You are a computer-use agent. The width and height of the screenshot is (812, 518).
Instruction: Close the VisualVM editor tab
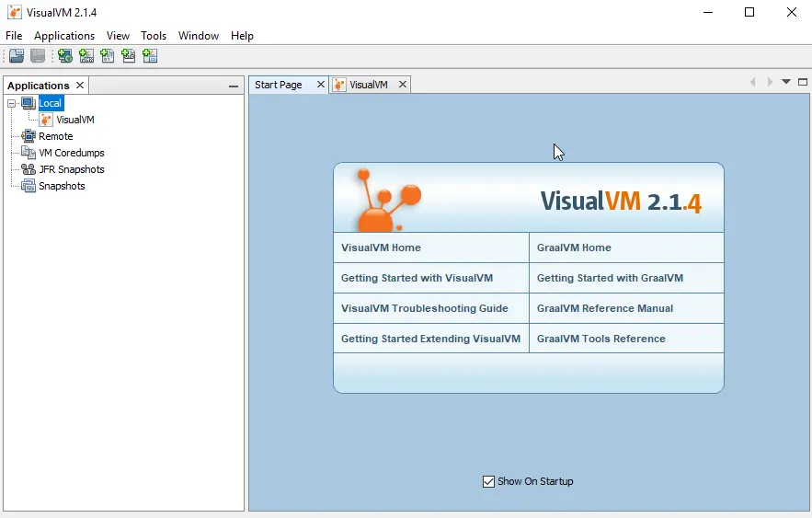tap(403, 84)
